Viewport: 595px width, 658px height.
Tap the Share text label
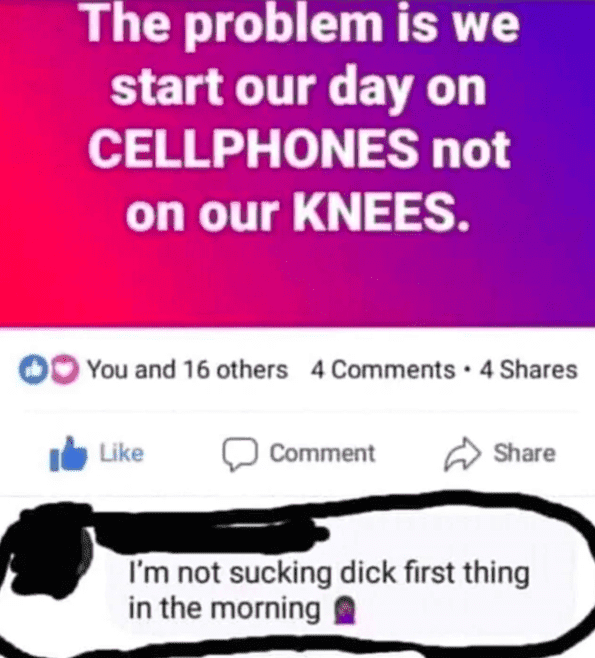coord(525,453)
